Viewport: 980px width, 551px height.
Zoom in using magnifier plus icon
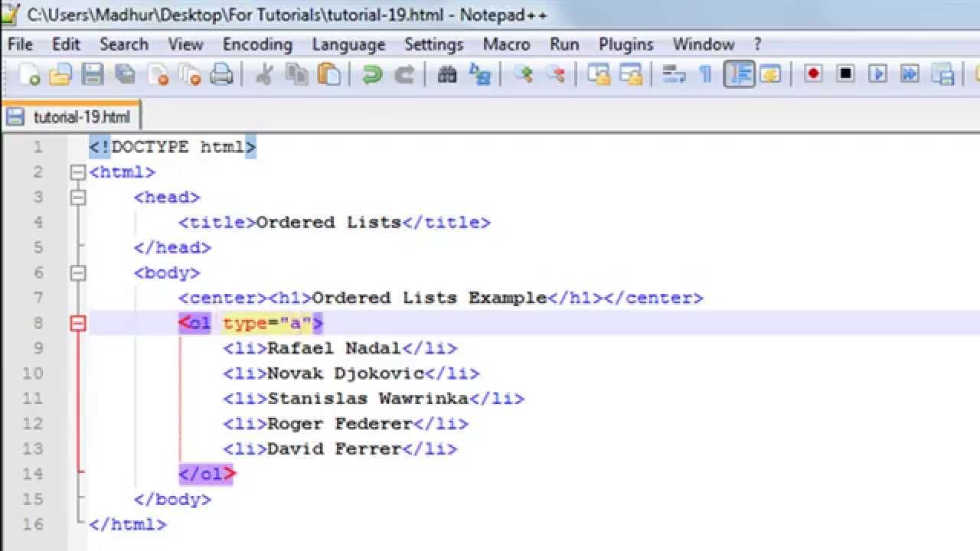click(523, 74)
